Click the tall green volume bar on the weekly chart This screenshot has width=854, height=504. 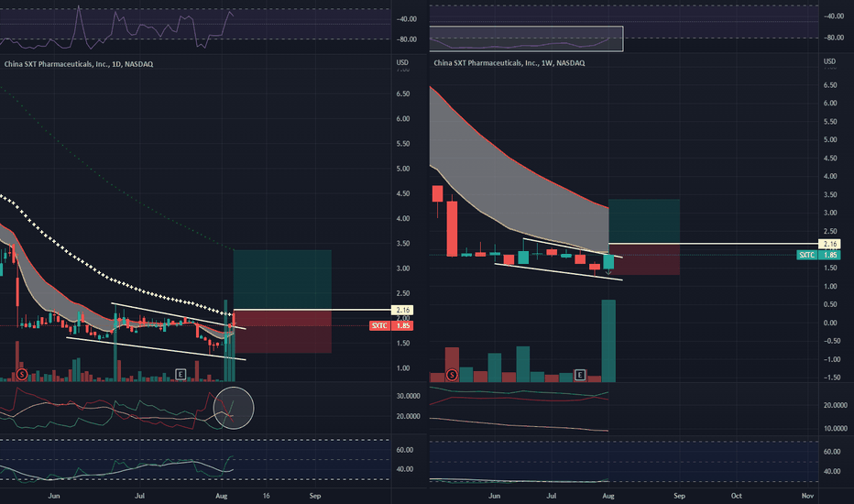point(608,341)
